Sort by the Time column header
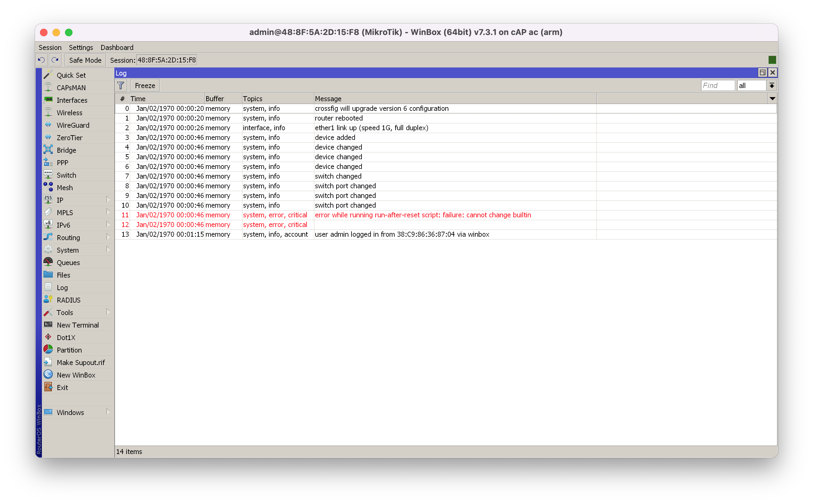The height and width of the screenshot is (504, 813). (x=167, y=99)
